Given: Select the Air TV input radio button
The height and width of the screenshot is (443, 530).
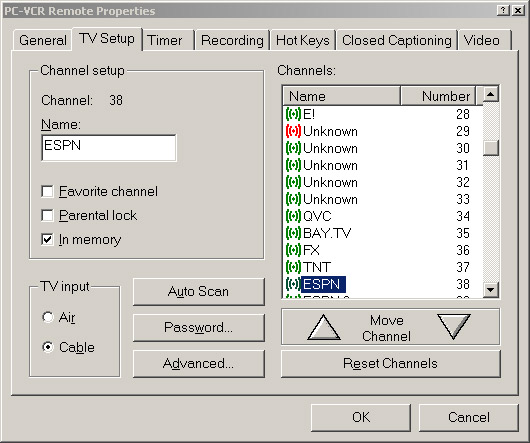Looking at the screenshot, I should coord(48,317).
